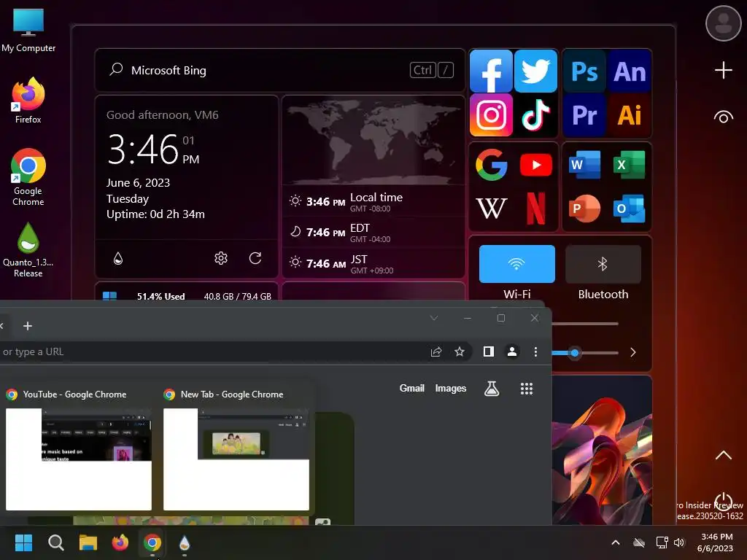Viewport: 747px width, 560px height.
Task: Open a new tab with the plus button
Action: [28, 326]
